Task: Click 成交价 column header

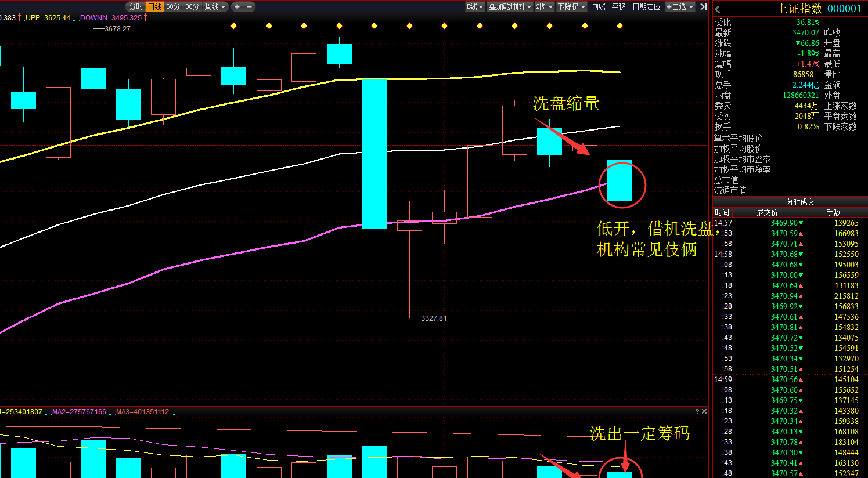Action: [767, 212]
